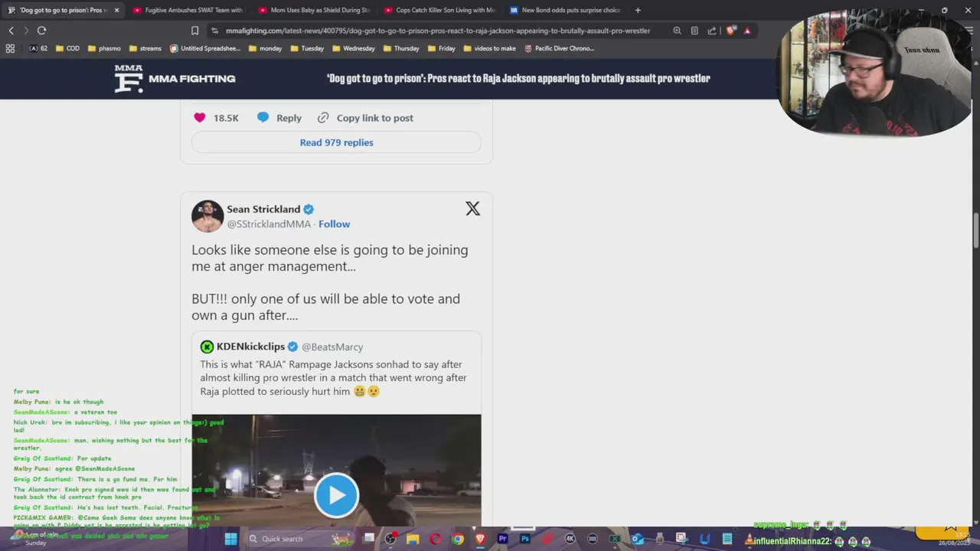Click Read 979 replies button
The width and height of the screenshot is (980, 551).
pyautogui.click(x=336, y=142)
